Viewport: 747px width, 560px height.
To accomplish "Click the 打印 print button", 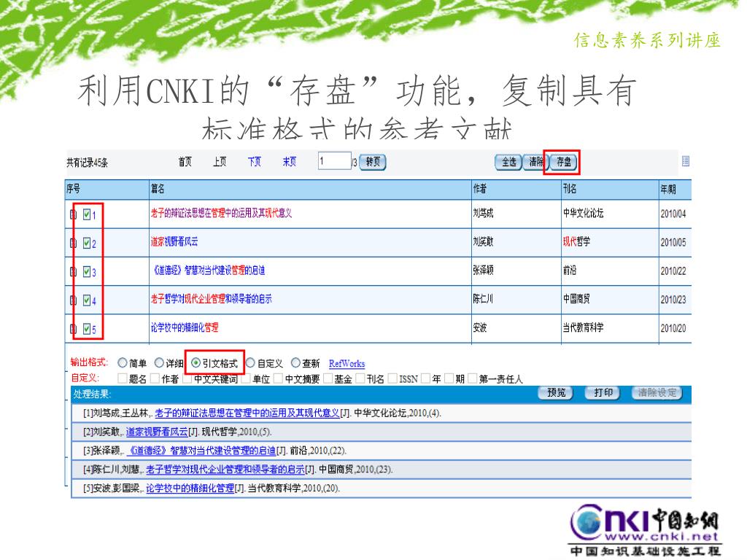I will [x=602, y=393].
